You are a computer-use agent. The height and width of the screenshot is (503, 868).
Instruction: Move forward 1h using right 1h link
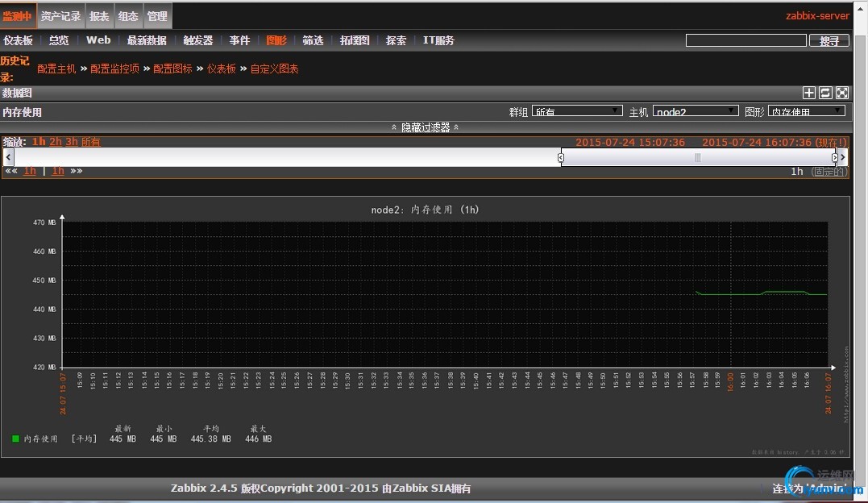[x=58, y=171]
